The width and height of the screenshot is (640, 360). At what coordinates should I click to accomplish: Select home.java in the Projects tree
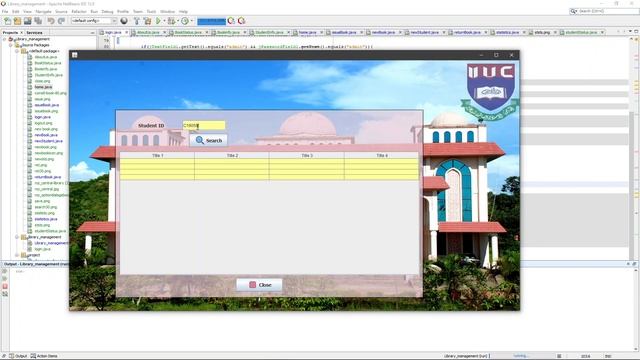(x=43, y=87)
